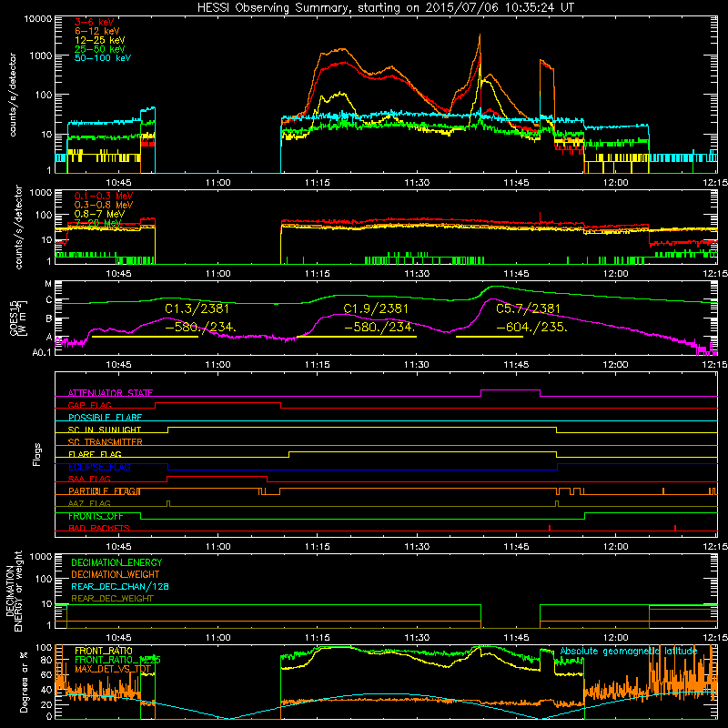This screenshot has height=728, width=728.
Task: Click the POSSIBLE_FLARE flag label
Action: coord(105,418)
